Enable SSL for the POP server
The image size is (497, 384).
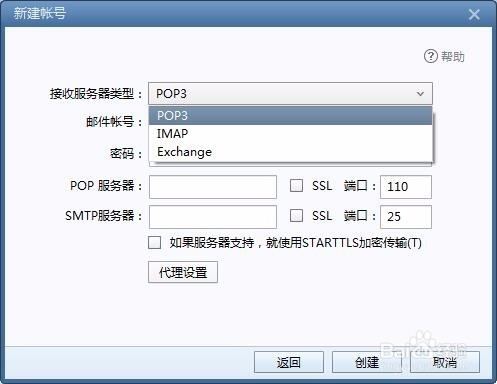(x=296, y=186)
